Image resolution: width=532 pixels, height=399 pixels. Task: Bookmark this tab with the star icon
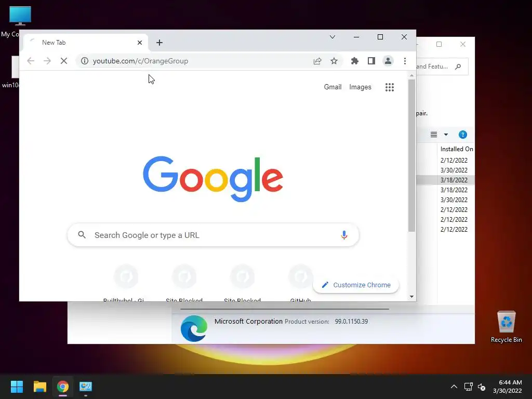(334, 61)
